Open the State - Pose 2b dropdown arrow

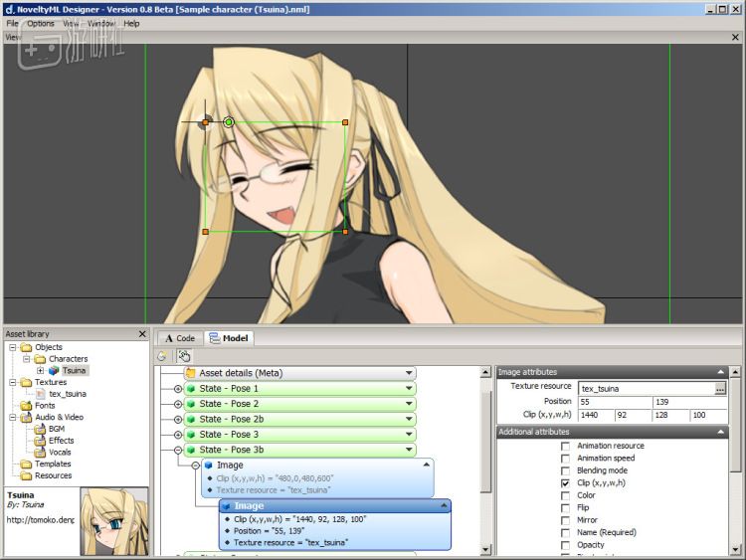409,419
